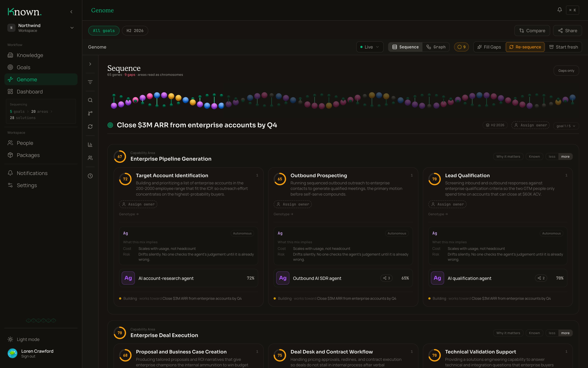Image resolution: width=588 pixels, height=368 pixels.
Task: Select the H2 2026 tab
Action: point(135,31)
